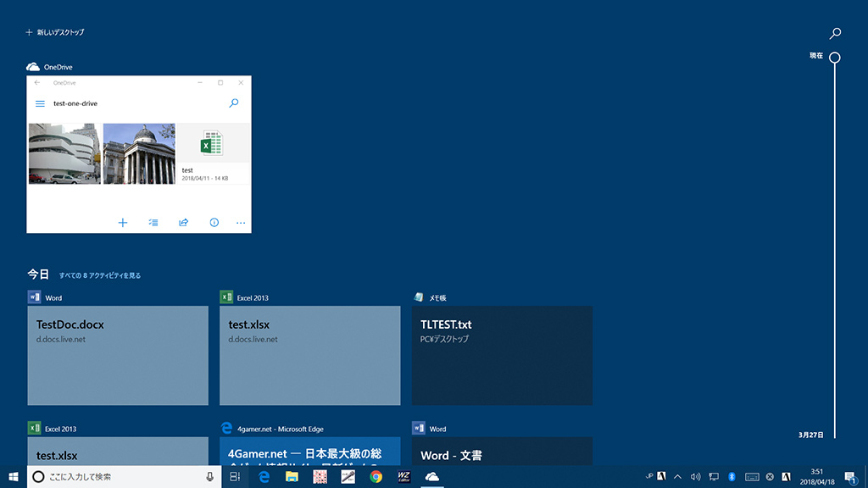The image size is (868, 488).
Task: Click the info circle icon in OneDrive
Action: [214, 223]
